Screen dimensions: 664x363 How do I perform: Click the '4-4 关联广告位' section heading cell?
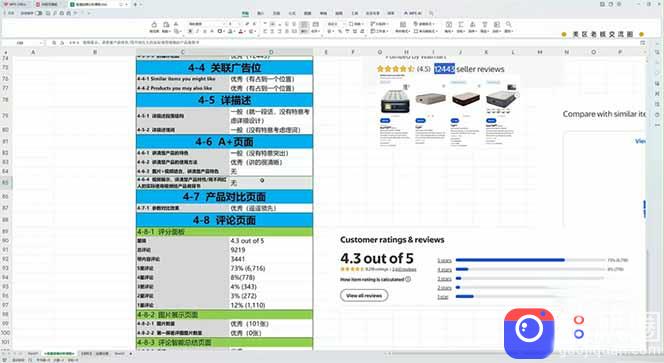pos(224,67)
